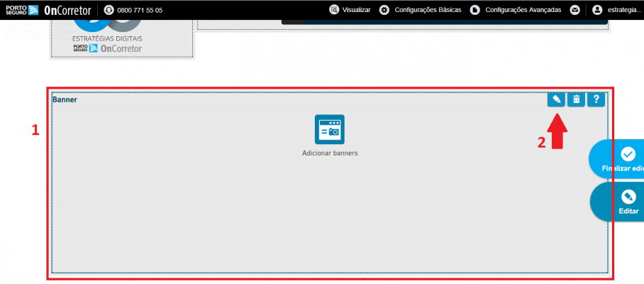
Task: Click Finalizar edição button
Action: coord(616,158)
